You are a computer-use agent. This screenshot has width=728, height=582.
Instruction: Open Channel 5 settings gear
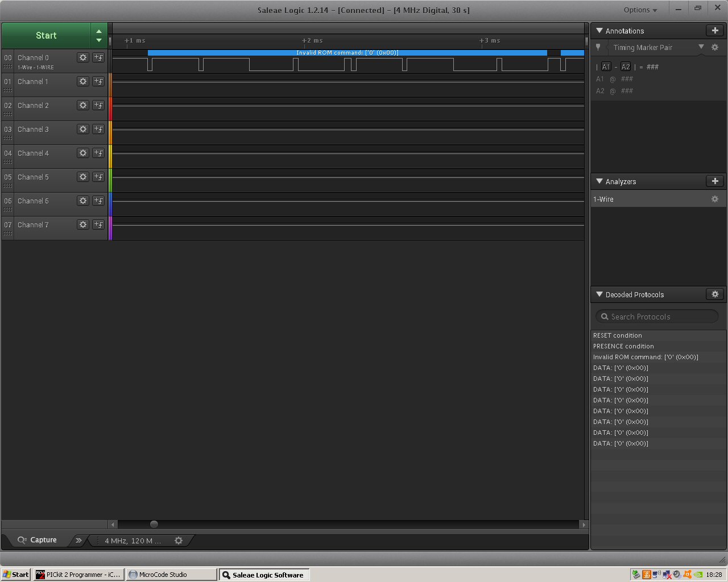[83, 177]
